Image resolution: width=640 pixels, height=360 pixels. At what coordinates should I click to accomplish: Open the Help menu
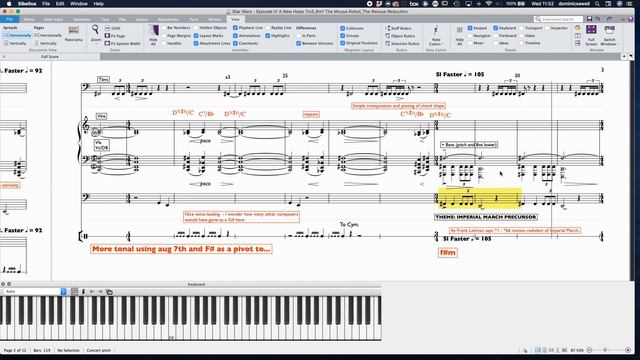[98, 4]
